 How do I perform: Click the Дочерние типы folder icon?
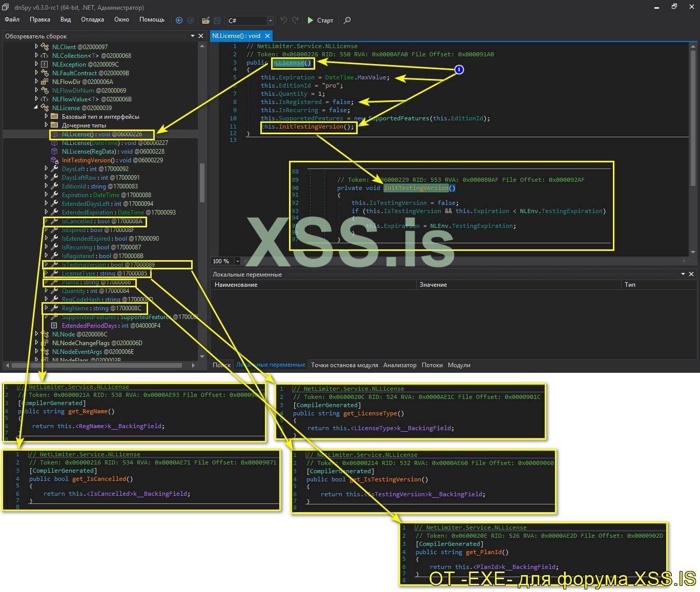54,125
